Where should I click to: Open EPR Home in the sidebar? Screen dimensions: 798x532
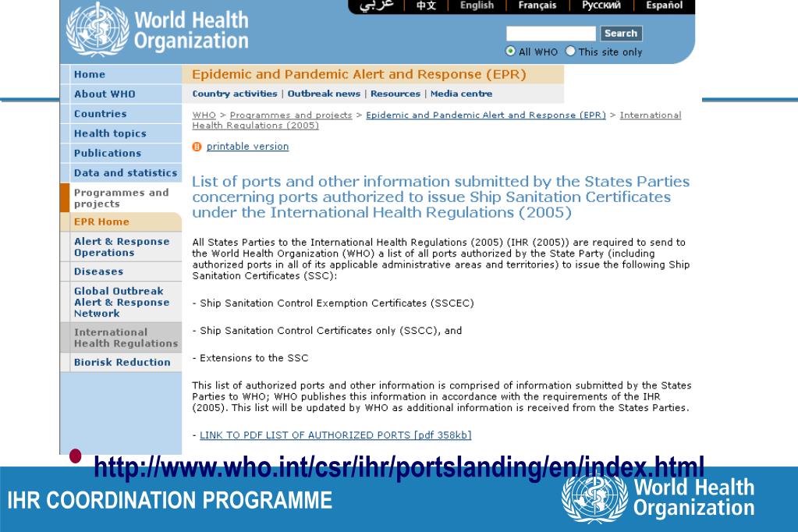click(x=121, y=222)
